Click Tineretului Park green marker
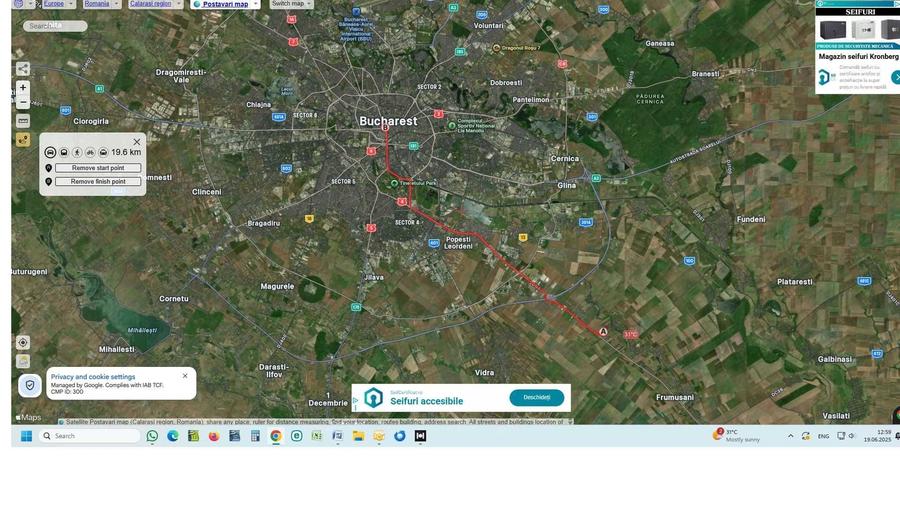The width and height of the screenshot is (900, 506). pyautogui.click(x=394, y=183)
